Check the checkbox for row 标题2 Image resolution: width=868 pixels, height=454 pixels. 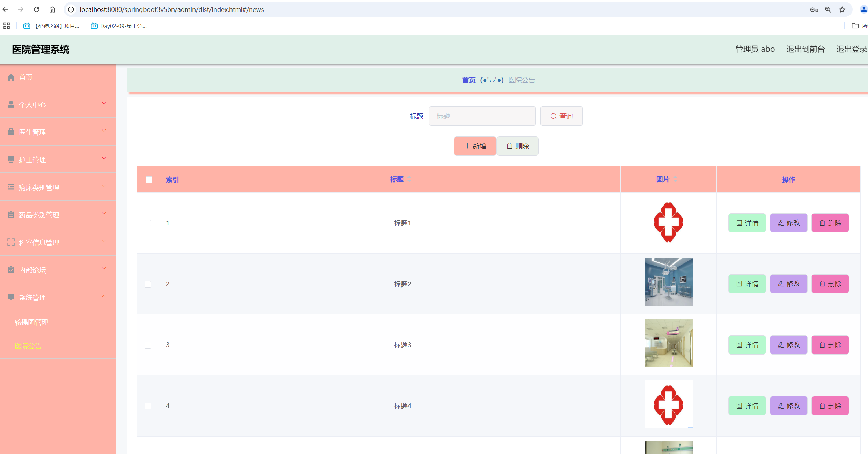point(148,284)
